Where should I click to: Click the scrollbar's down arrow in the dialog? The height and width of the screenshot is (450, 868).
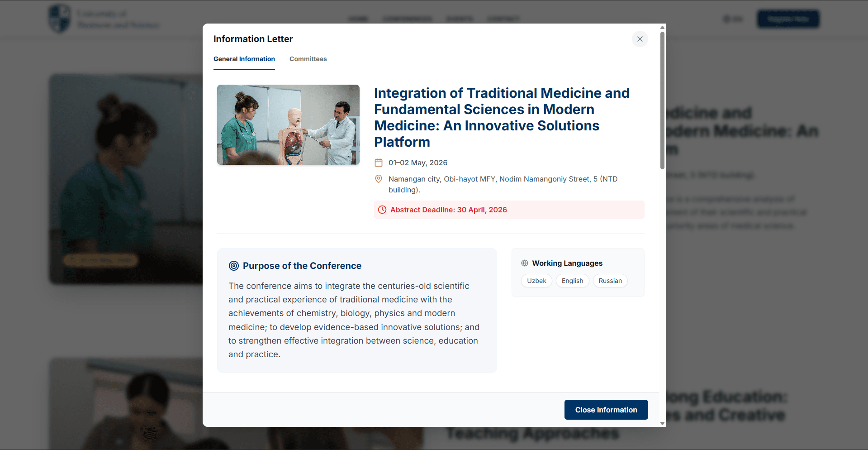pyautogui.click(x=662, y=424)
